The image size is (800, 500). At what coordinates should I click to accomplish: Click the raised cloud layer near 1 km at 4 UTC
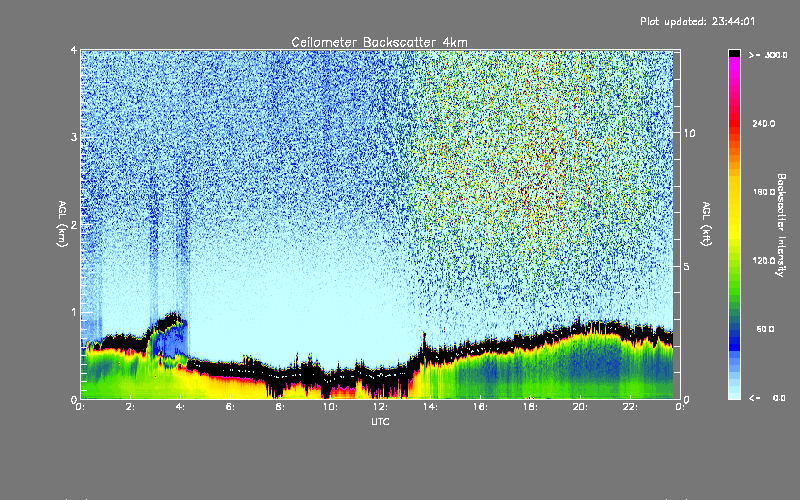pos(169,322)
